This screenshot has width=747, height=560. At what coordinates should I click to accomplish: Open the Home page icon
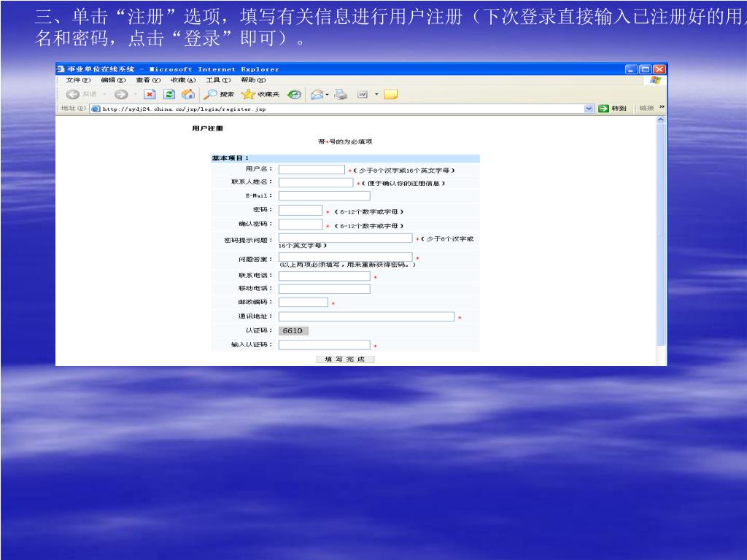pos(188,94)
